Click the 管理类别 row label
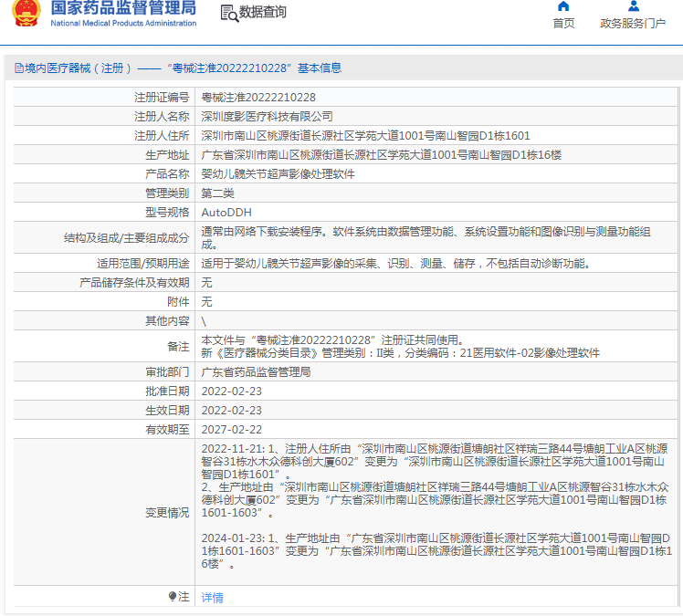 click(167, 193)
